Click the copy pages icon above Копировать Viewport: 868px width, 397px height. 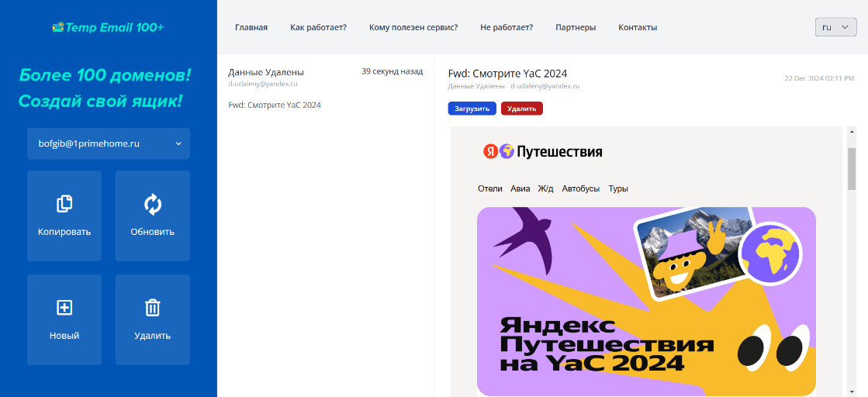pyautogui.click(x=64, y=204)
